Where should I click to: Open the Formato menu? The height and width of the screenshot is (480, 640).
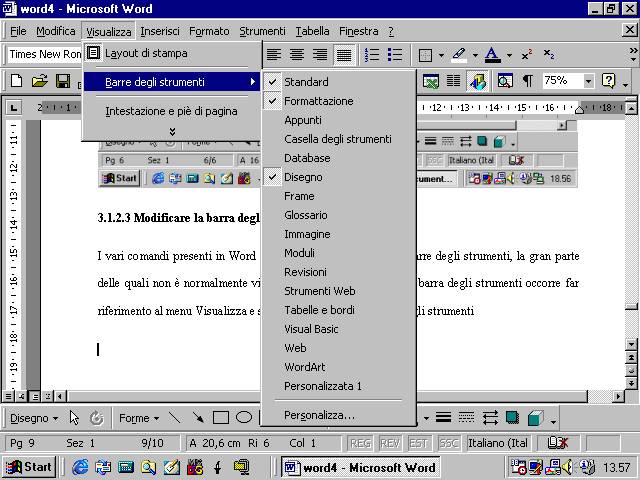point(209,31)
